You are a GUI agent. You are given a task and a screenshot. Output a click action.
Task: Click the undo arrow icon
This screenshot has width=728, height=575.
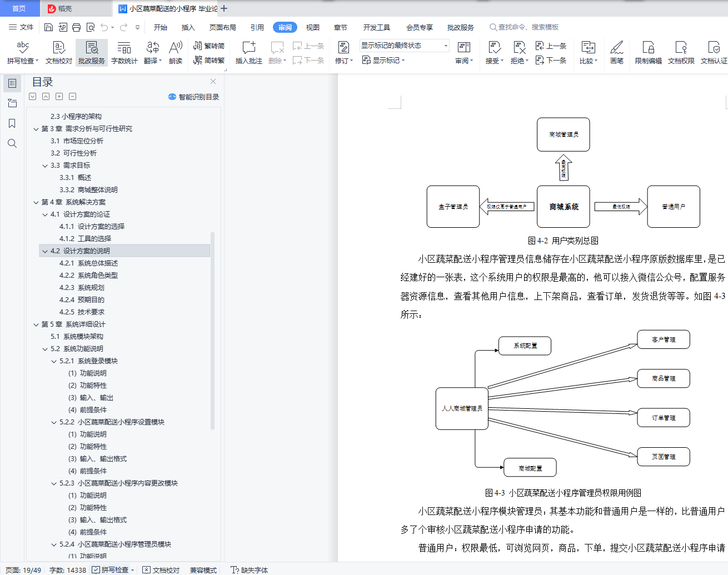(104, 27)
